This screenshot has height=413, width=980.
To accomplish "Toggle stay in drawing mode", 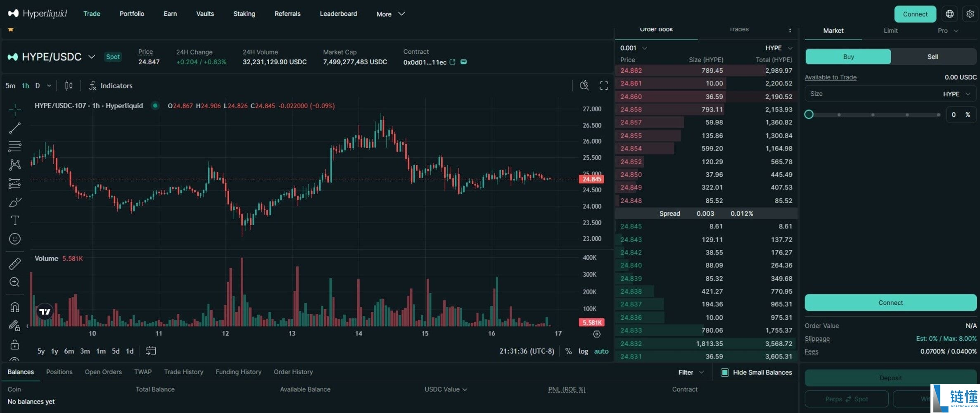I will pyautogui.click(x=15, y=326).
